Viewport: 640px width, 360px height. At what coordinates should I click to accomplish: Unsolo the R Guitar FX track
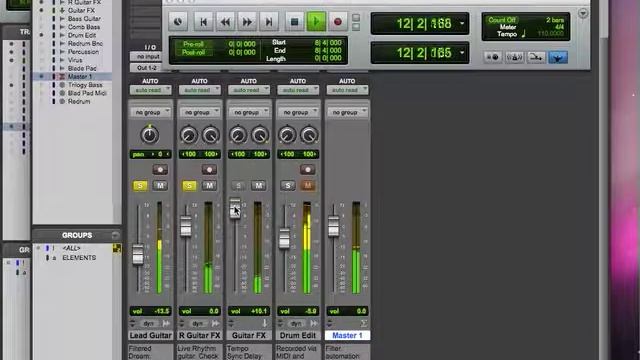pyautogui.click(x=189, y=186)
